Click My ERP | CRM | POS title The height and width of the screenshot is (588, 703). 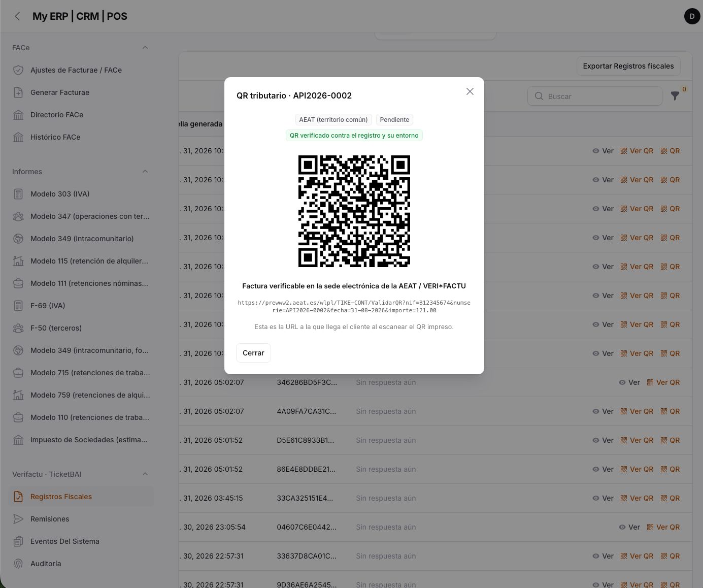80,16
